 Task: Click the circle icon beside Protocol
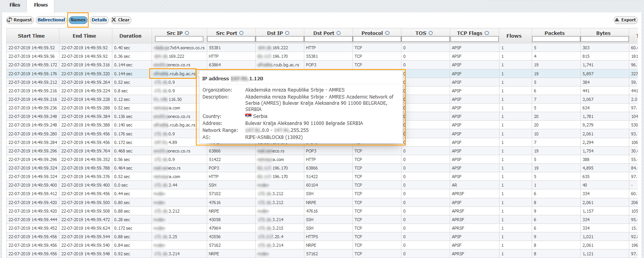(387, 33)
